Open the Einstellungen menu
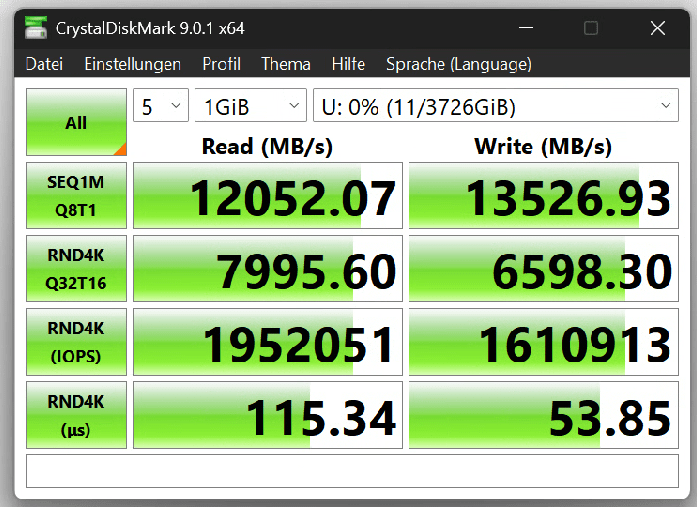 click(x=132, y=64)
